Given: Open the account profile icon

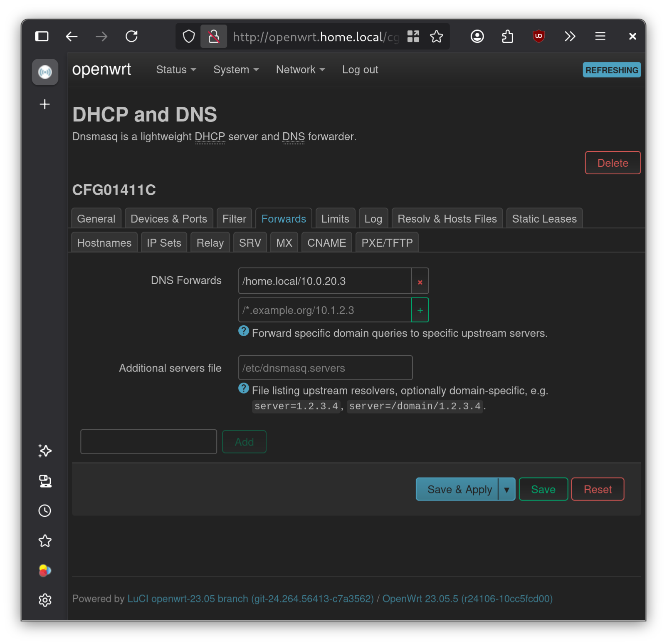Looking at the screenshot, I should click(477, 37).
